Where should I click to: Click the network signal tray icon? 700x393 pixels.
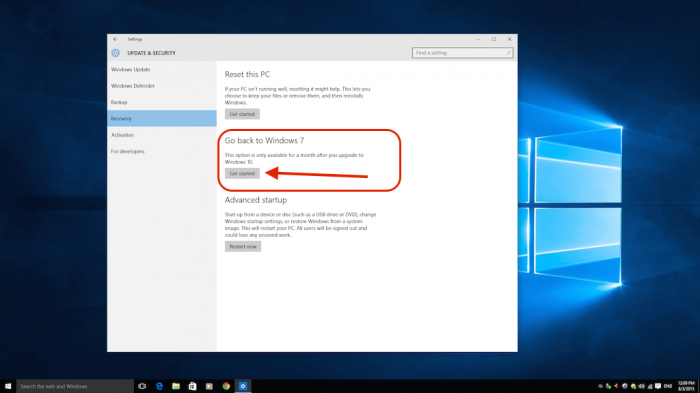650,386
